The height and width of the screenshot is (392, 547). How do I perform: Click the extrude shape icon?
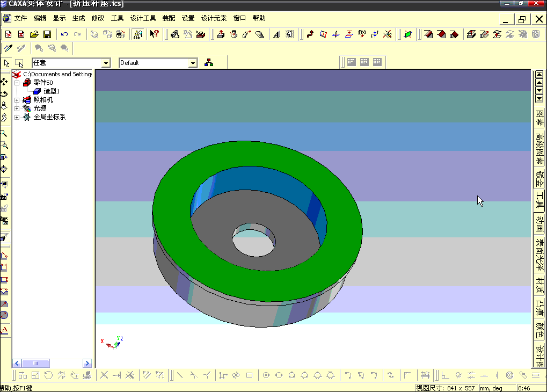(221, 34)
